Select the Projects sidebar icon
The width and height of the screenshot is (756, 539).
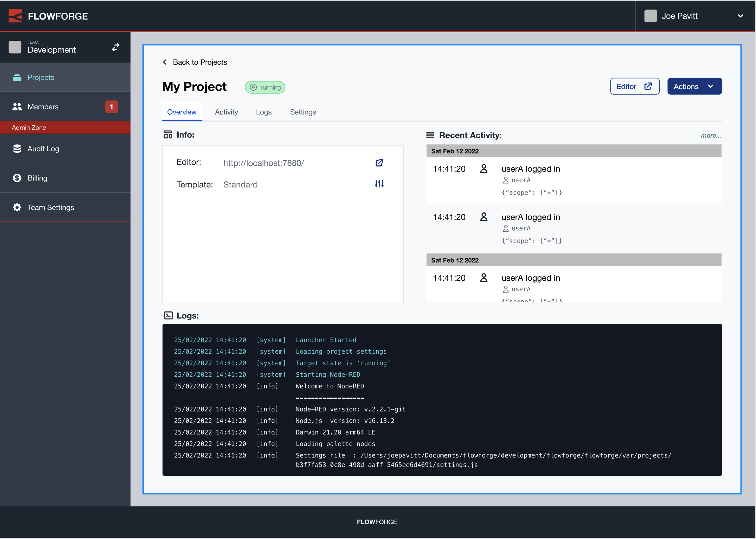pyautogui.click(x=17, y=77)
